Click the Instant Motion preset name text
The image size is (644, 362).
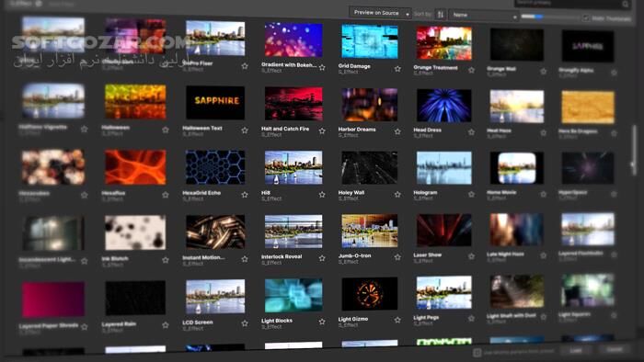[203, 257]
